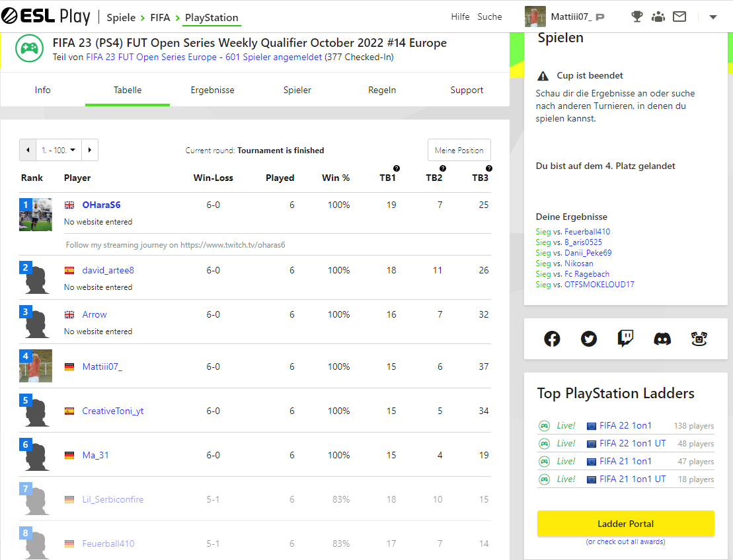Select the Tabelle tab
Image resolution: width=733 pixels, height=560 pixels.
127,90
